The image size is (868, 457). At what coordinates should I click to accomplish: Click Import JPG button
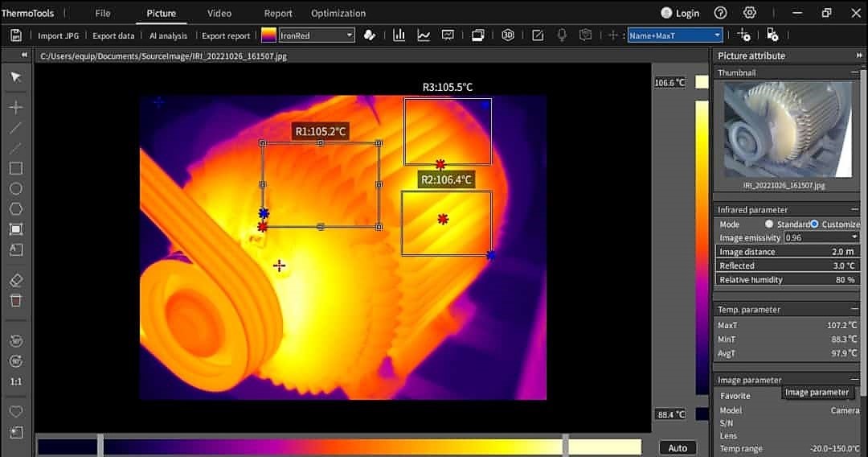[58, 35]
